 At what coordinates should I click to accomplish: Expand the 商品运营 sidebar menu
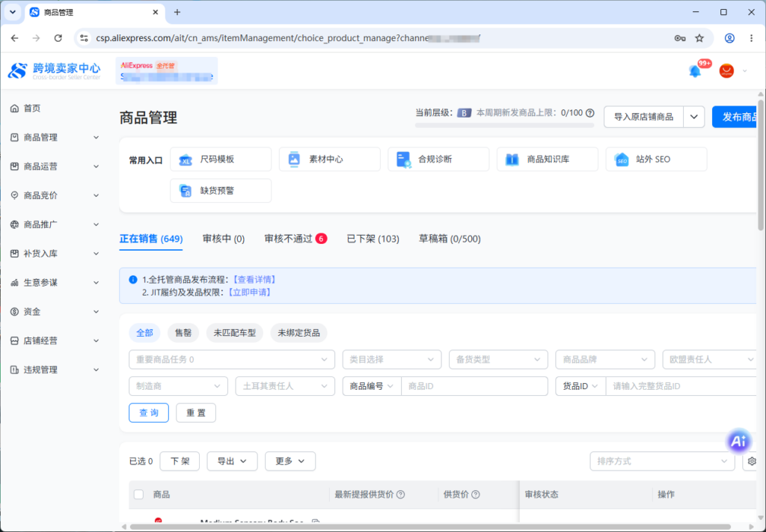coord(55,167)
